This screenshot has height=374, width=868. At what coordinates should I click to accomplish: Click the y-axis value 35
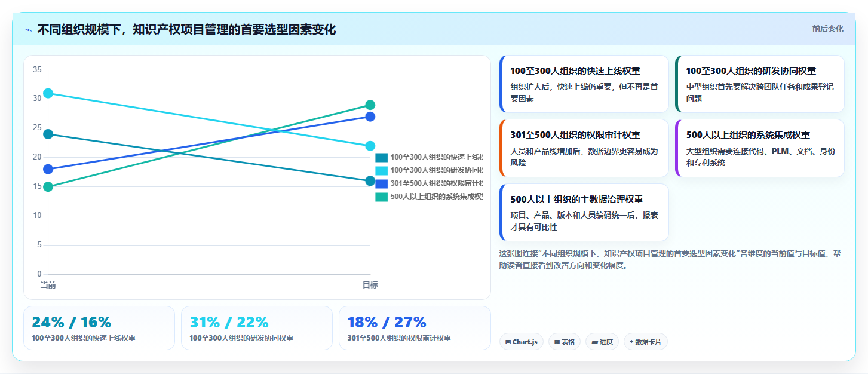pos(37,70)
